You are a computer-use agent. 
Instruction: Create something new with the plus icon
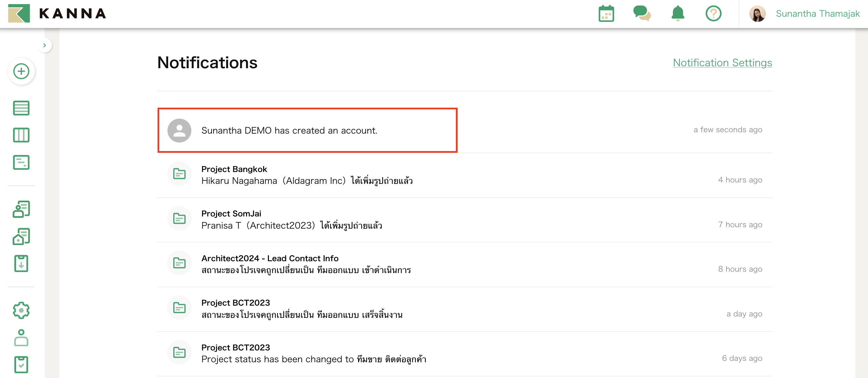[21, 71]
